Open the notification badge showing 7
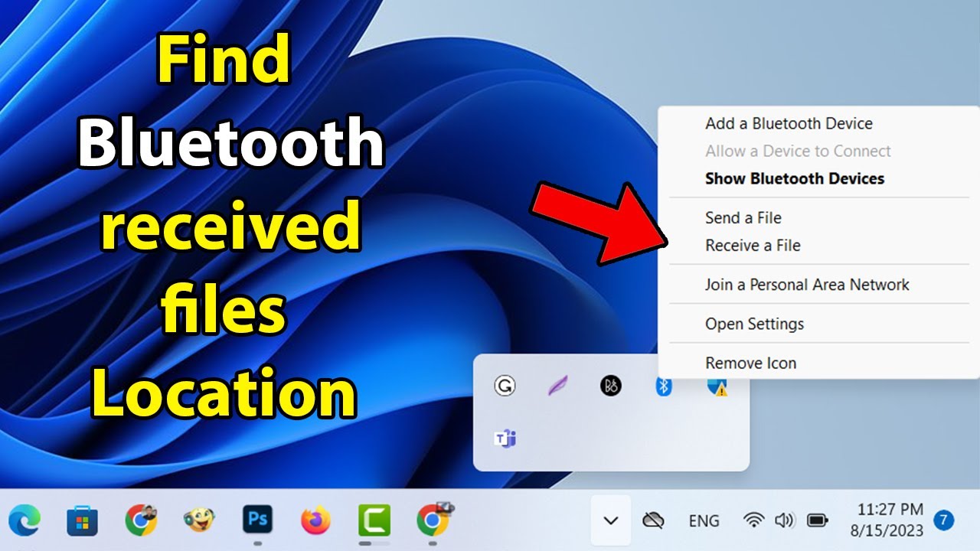 (943, 520)
